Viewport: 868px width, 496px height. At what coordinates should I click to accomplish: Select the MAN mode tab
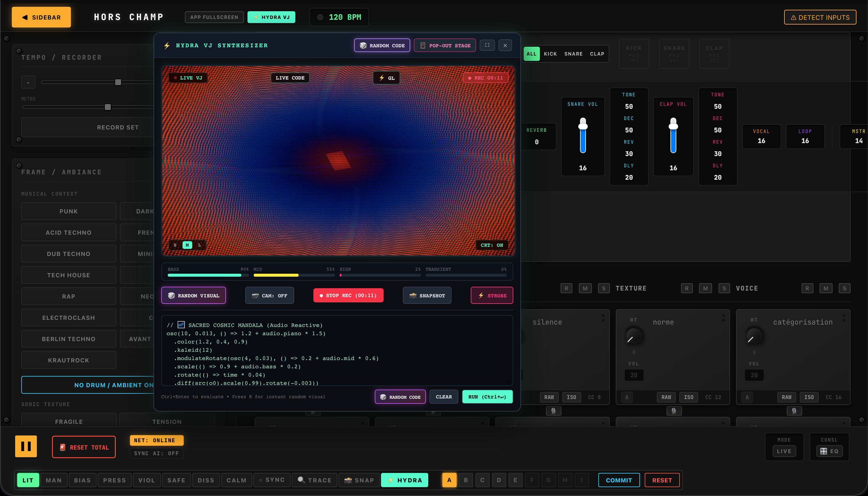[53, 480]
